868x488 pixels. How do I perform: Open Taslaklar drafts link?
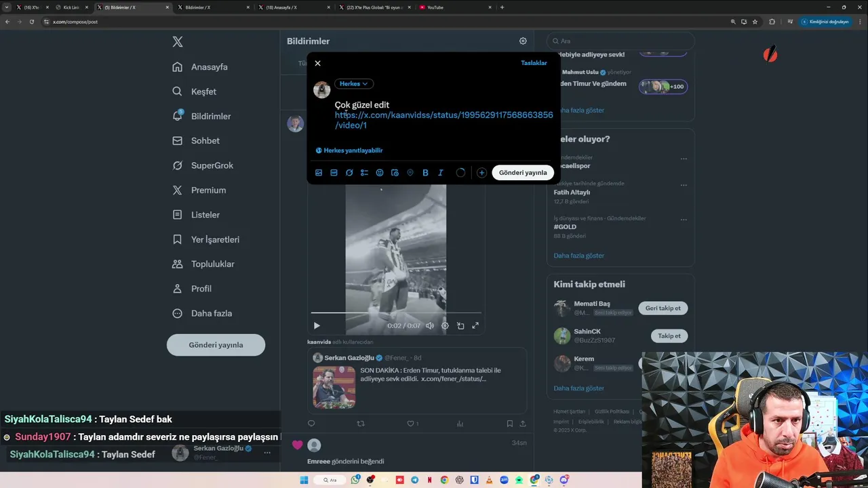click(x=534, y=63)
